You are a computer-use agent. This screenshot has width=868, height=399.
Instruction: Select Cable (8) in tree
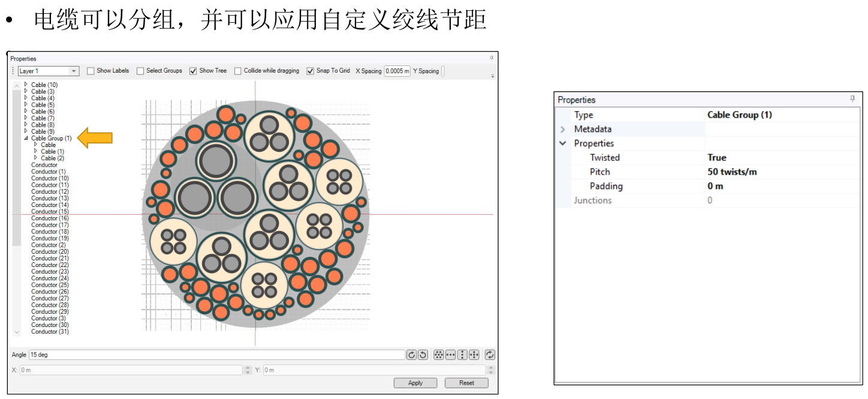coord(43,125)
